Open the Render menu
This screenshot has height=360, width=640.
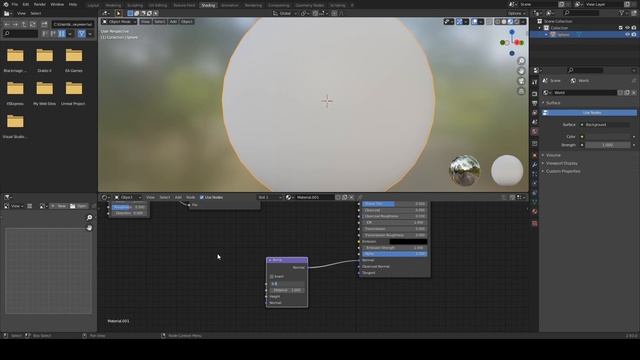pyautogui.click(x=40, y=4)
